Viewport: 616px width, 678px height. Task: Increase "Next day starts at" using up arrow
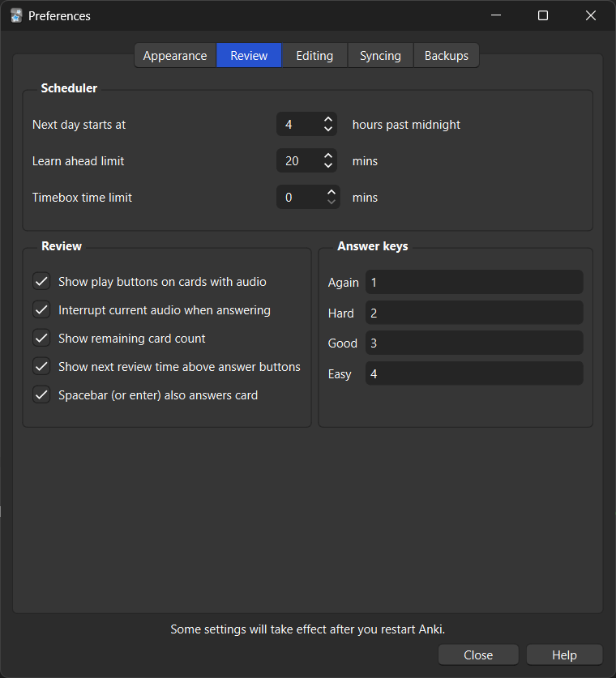(327, 119)
